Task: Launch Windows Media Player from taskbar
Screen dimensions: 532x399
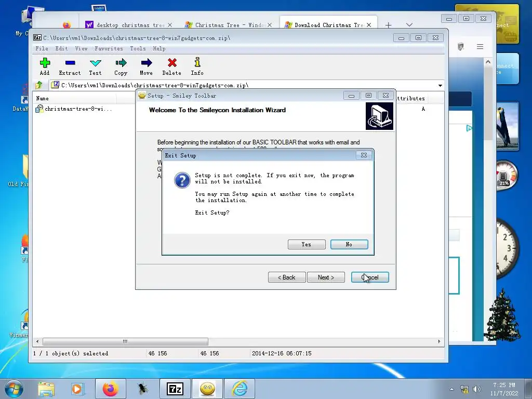Action: pos(77,389)
